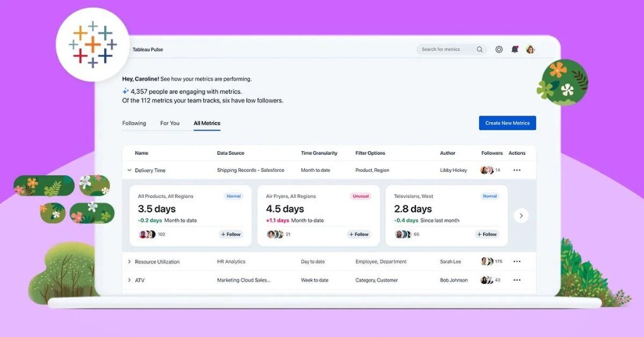Click the Time Granularity column header

pos(319,153)
